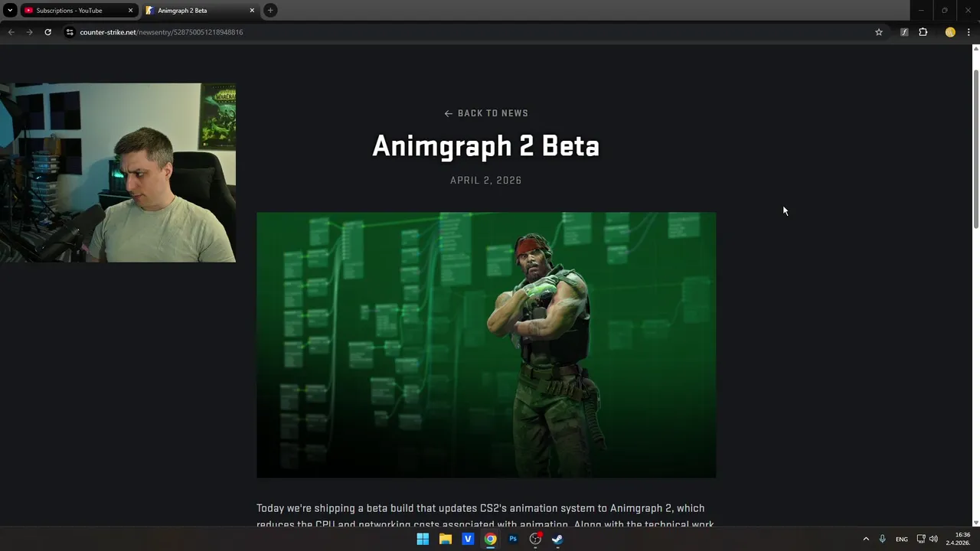
Task: Click the Animgraph 2 Beta headline
Action: click(486, 146)
